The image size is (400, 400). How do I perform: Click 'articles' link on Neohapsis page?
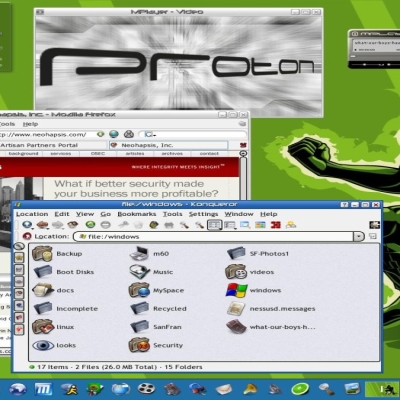coord(135,154)
